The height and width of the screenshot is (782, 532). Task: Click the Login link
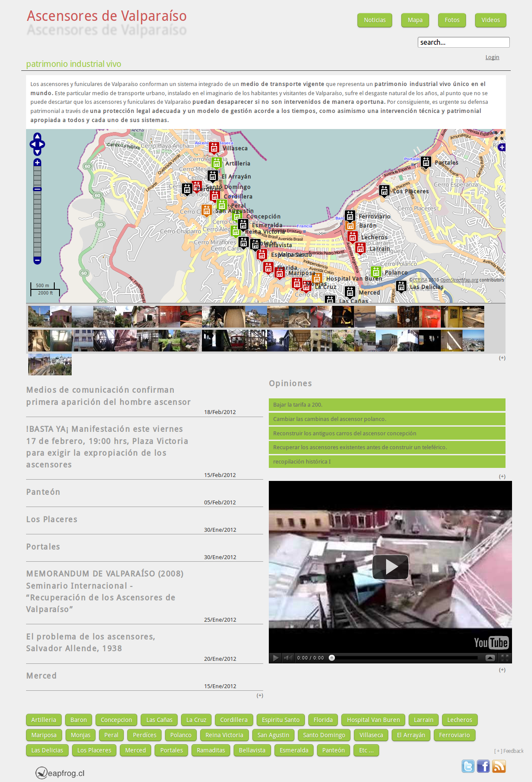(x=492, y=57)
